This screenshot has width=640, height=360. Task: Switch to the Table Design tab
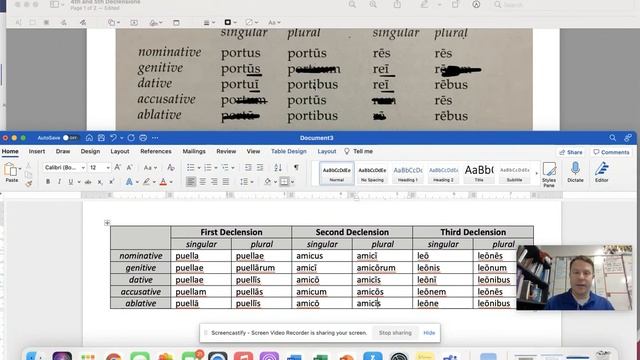pyautogui.click(x=289, y=151)
